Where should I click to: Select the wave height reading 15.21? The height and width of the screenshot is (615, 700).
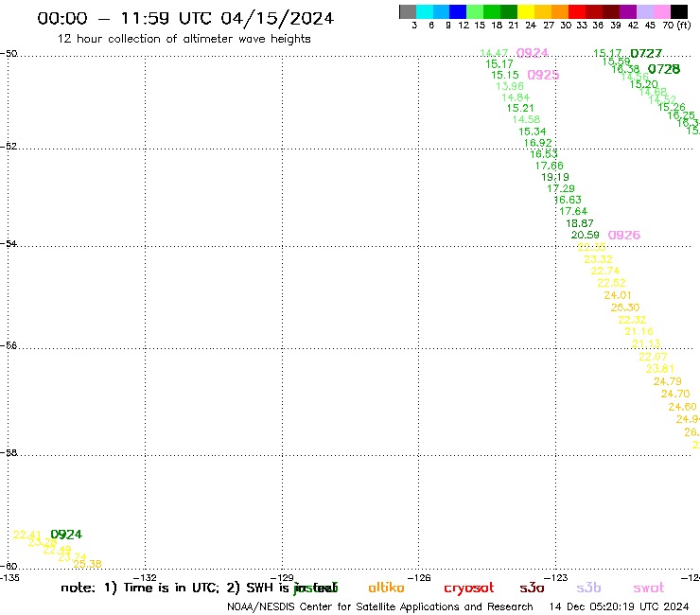coord(520,108)
